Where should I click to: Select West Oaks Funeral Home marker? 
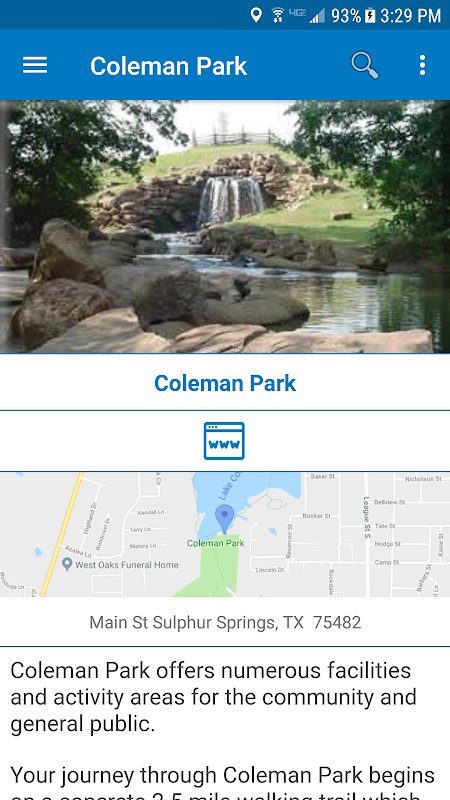click(120, 564)
